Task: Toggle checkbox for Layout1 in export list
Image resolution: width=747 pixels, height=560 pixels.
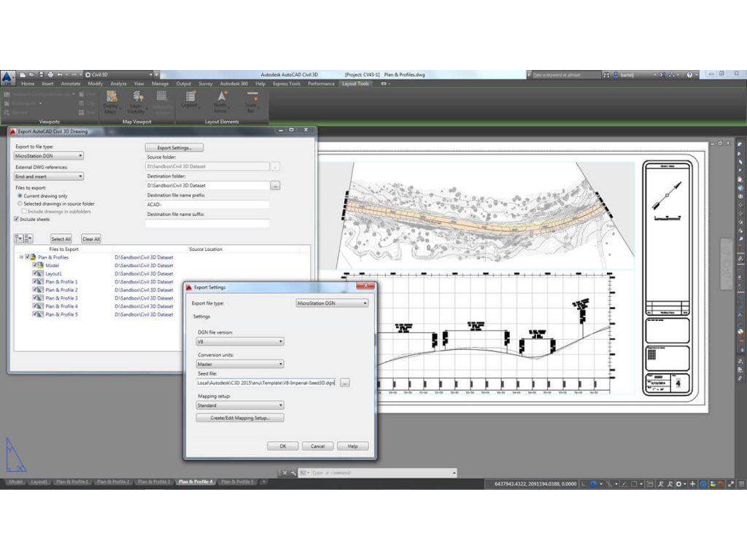Action: (x=35, y=273)
